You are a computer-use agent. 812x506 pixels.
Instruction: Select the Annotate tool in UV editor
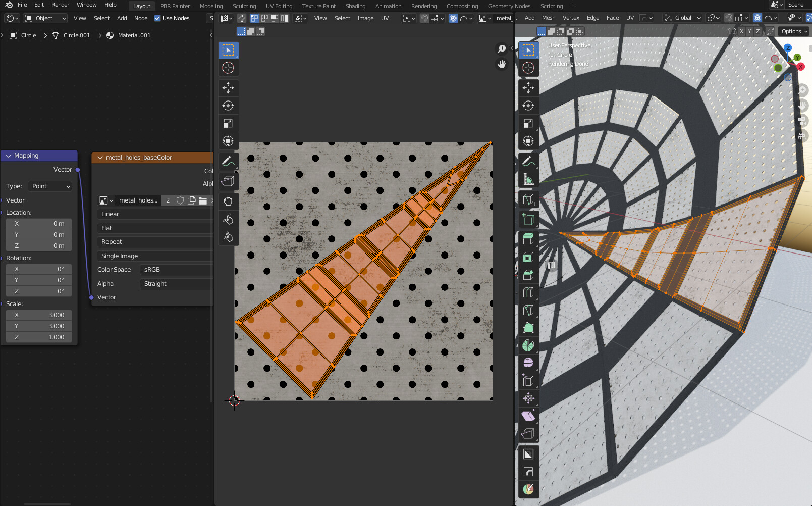point(228,161)
